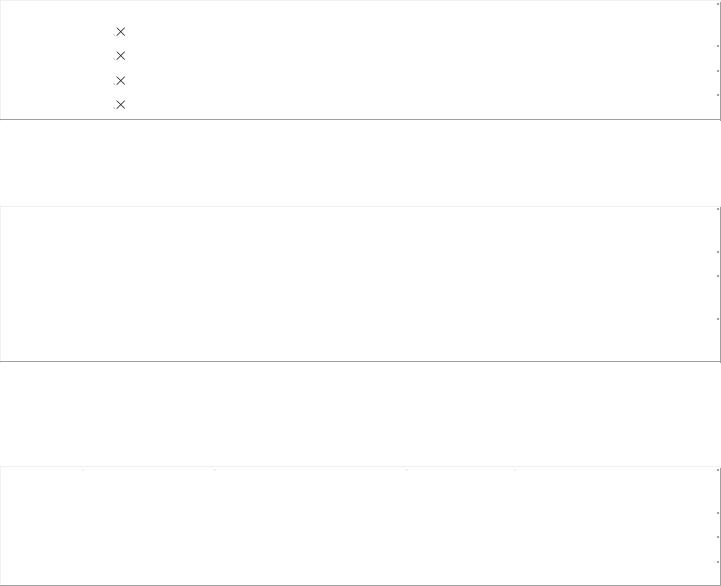Viewport: 721px width, 586px height.
Task: Click the small dot at top-right corner of bottom panel
Action: tap(718, 470)
